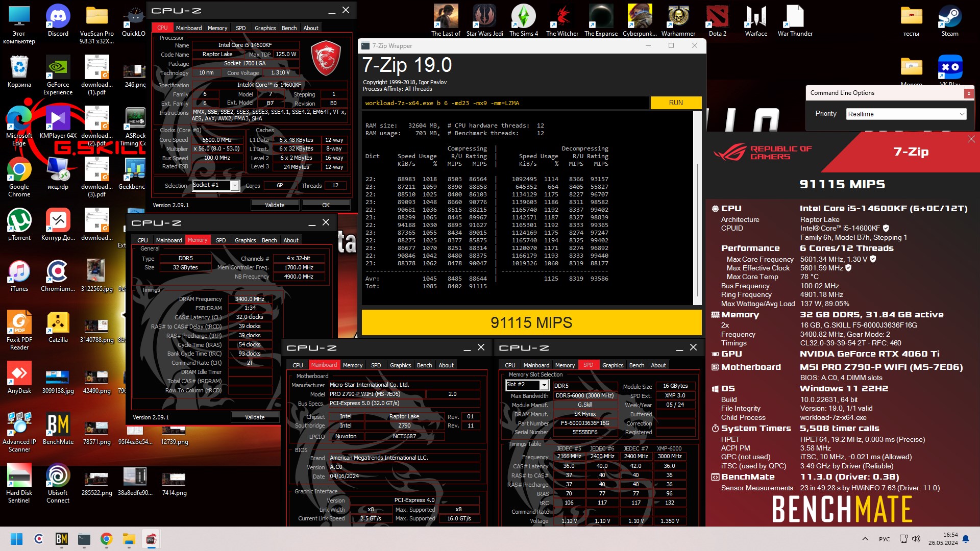Open BenchMate desktop shortcut
Image resolution: width=980 pixels, height=551 pixels.
[x=58, y=429]
